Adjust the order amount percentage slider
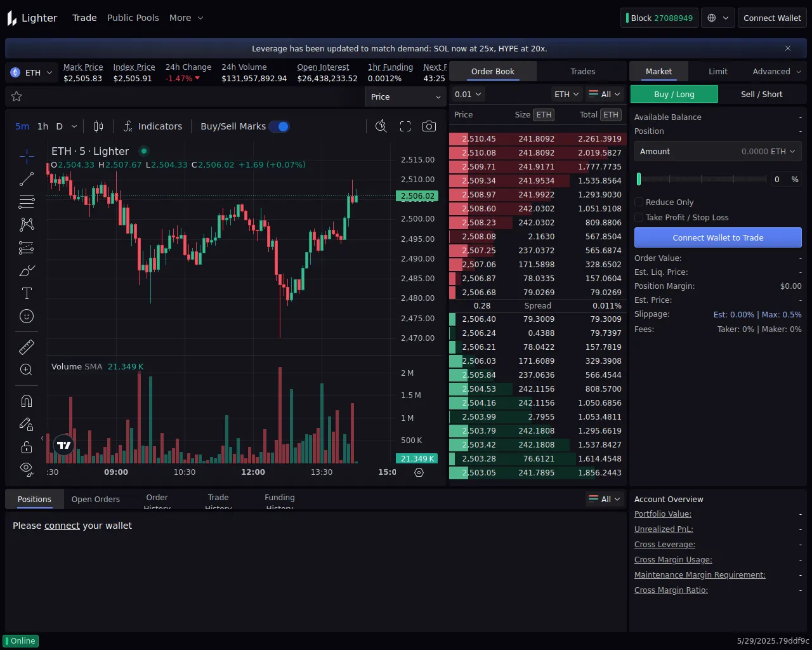 pyautogui.click(x=702, y=179)
